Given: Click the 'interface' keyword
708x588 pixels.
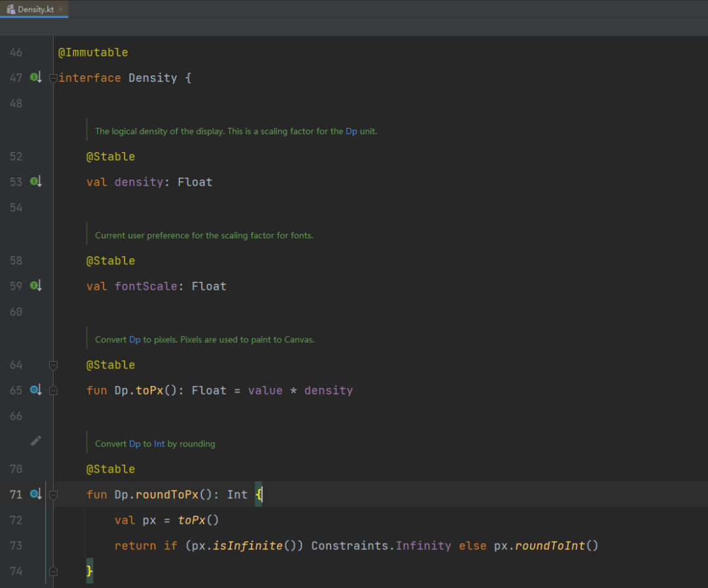Looking at the screenshot, I should coord(89,78).
